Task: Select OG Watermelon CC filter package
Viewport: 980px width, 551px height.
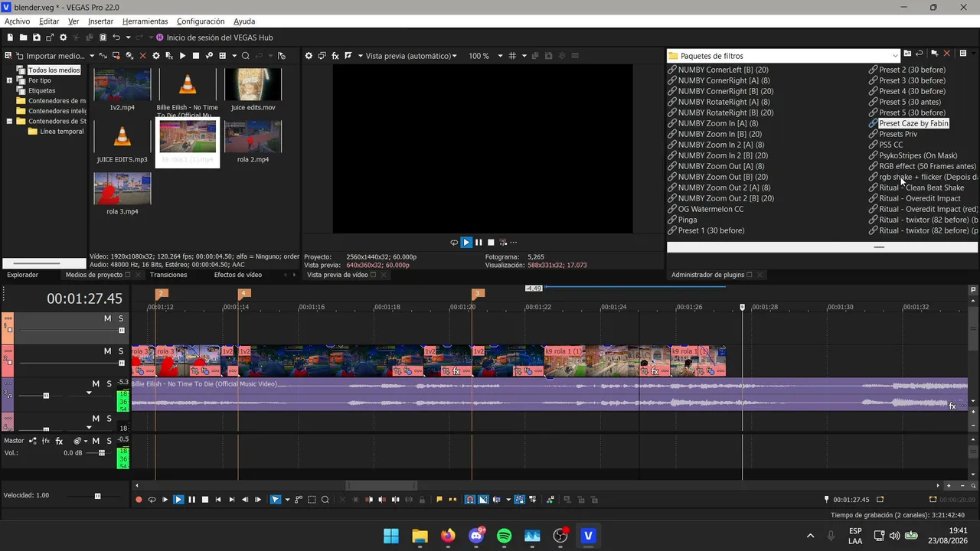Action: pos(710,209)
